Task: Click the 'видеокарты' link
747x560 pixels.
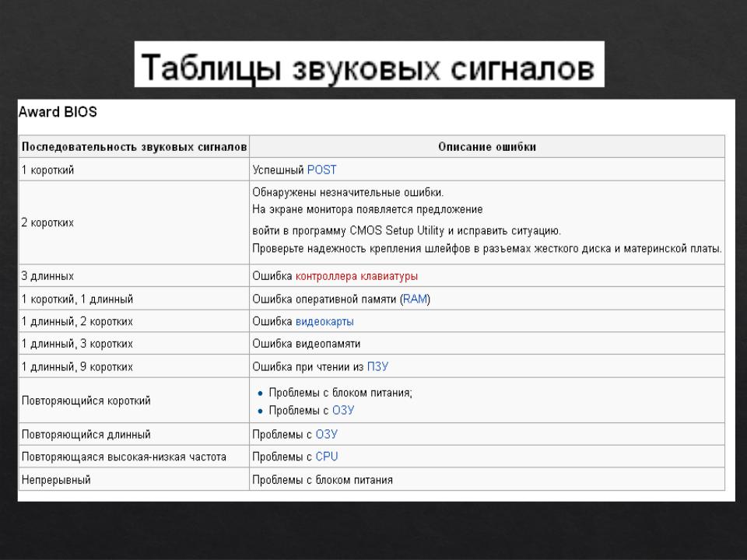Action: (x=324, y=321)
